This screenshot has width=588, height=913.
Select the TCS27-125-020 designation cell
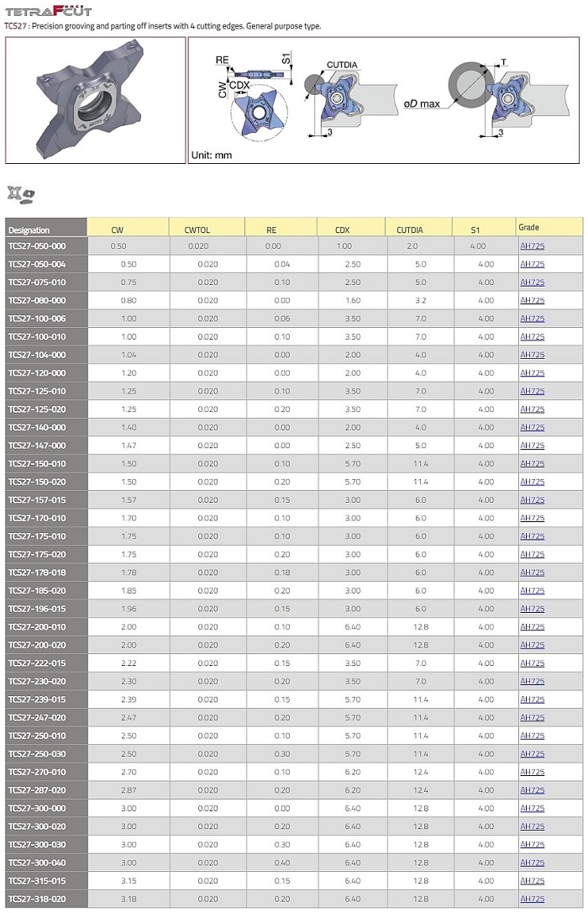click(45, 409)
